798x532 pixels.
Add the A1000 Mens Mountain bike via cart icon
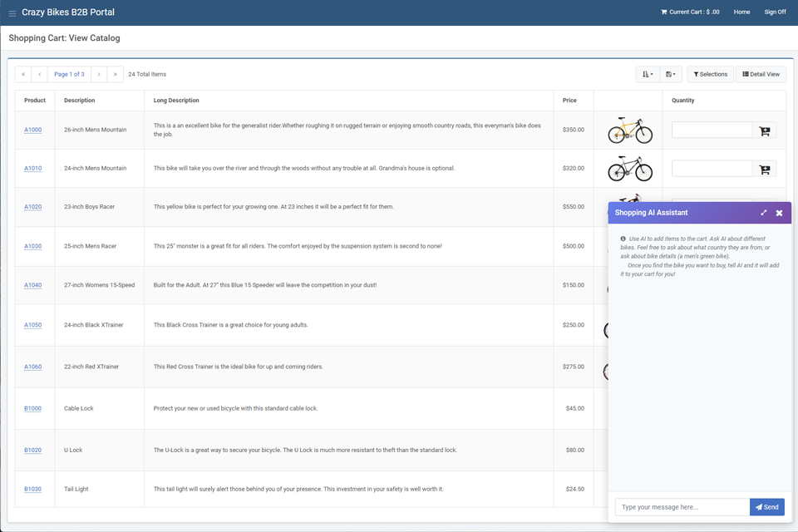(764, 130)
